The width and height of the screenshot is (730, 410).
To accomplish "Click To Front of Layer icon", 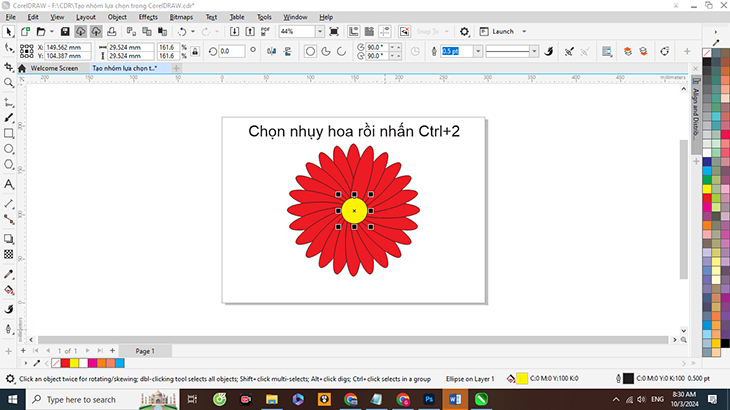I will coord(628,51).
